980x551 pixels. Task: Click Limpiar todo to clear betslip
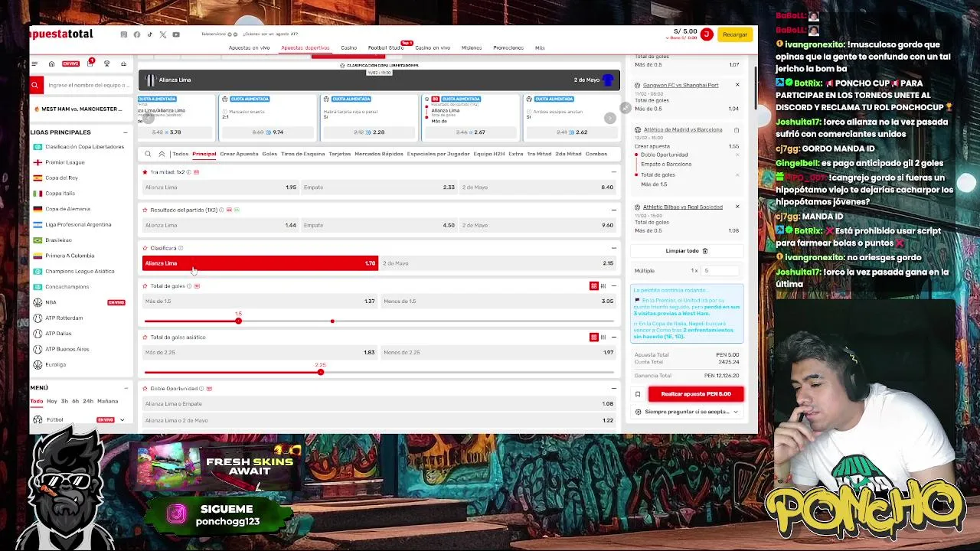click(x=686, y=251)
